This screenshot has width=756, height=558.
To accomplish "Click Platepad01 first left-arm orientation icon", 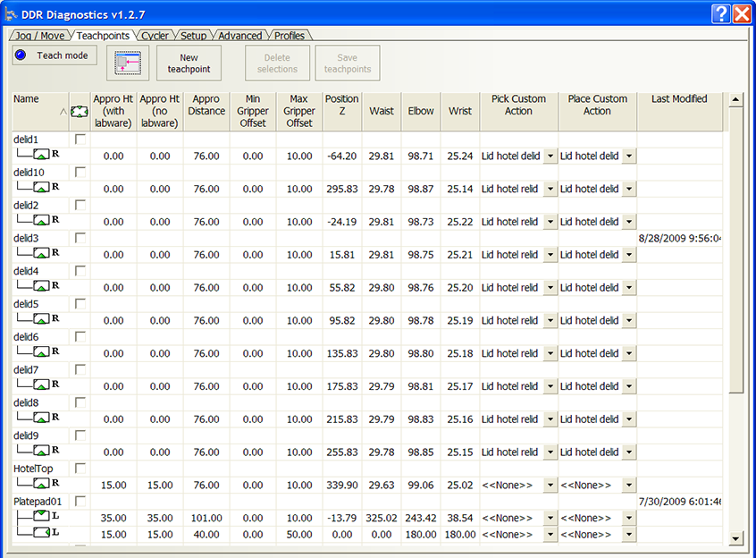I will [x=41, y=517].
